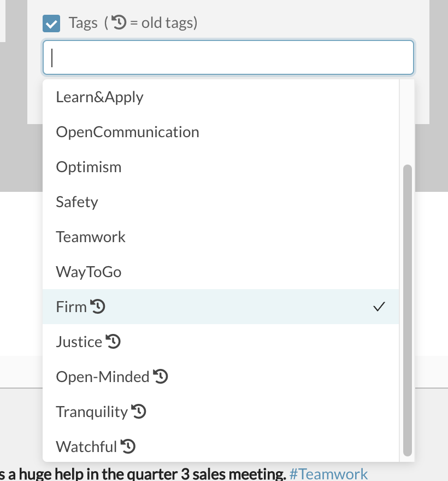This screenshot has height=481, width=448.
Task: Click the history icon next to Open-Minded
Action: pyautogui.click(x=161, y=377)
